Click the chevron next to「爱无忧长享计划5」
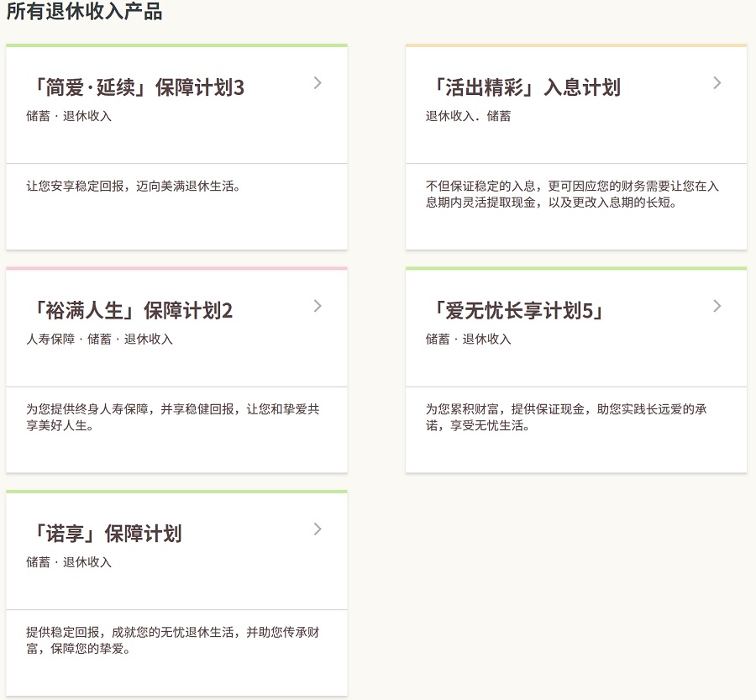The height and width of the screenshot is (700, 756). (717, 306)
